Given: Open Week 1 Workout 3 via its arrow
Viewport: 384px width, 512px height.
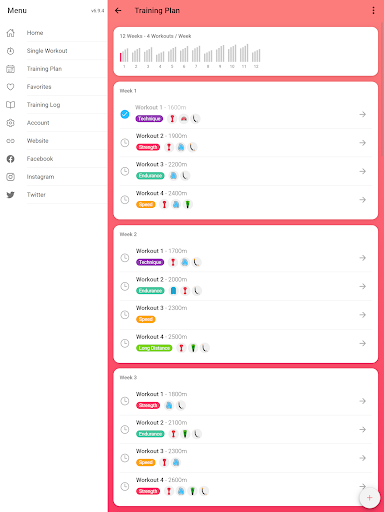Looking at the screenshot, I should (x=363, y=171).
